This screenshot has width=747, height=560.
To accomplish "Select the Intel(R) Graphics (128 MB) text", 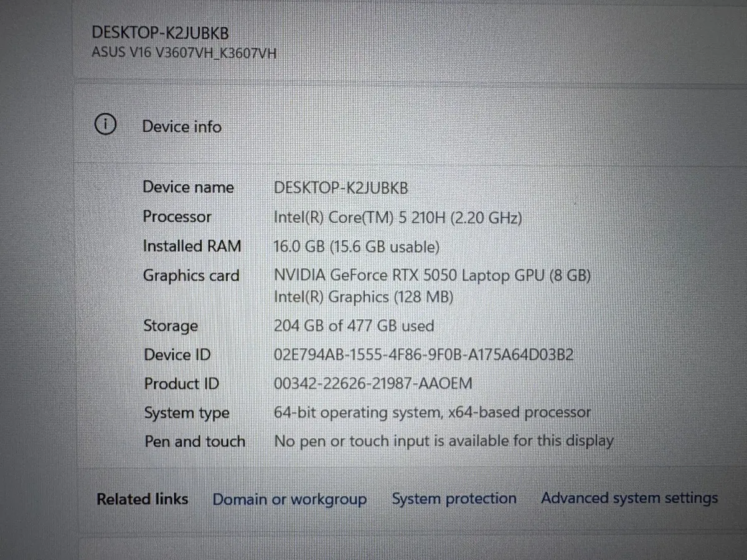I will (x=364, y=297).
